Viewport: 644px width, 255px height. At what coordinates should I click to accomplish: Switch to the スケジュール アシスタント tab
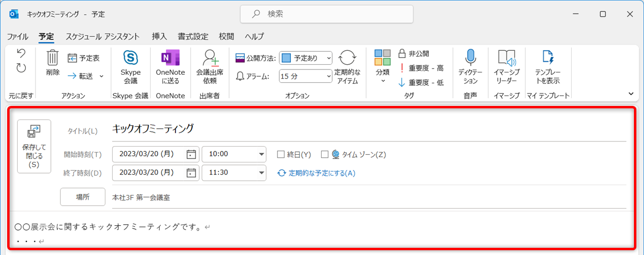click(x=103, y=36)
